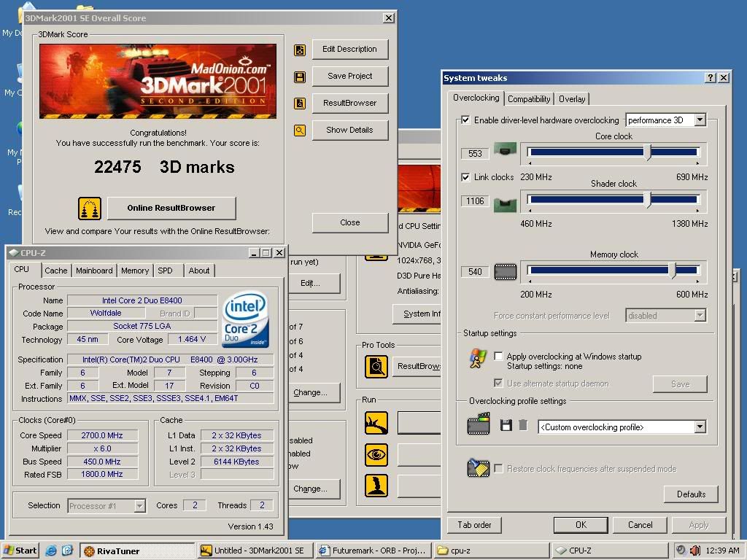This screenshot has height=560, width=747.
Task: Open the Custom overclocking profile dropdown
Action: [700, 427]
